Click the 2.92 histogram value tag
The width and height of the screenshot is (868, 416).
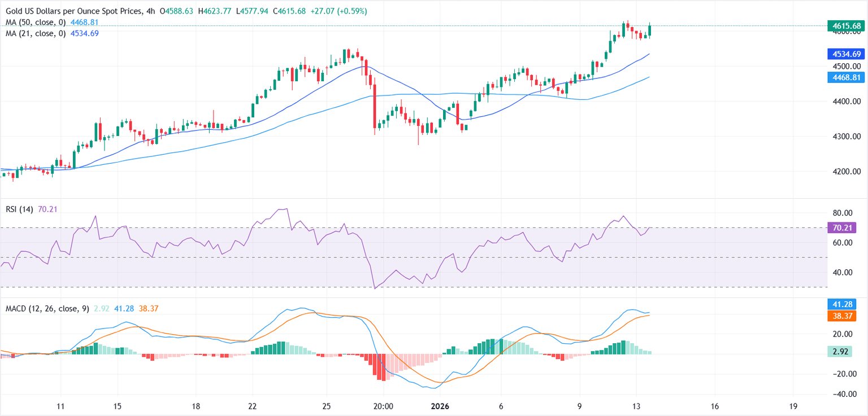[845, 352]
